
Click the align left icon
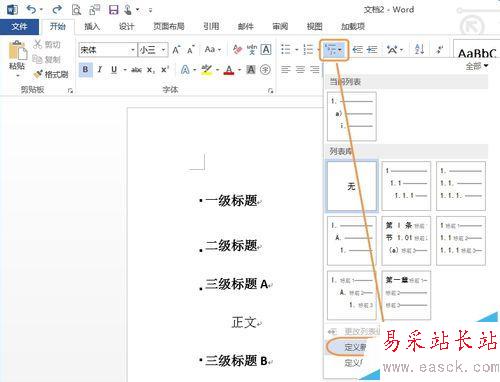[x=286, y=69]
